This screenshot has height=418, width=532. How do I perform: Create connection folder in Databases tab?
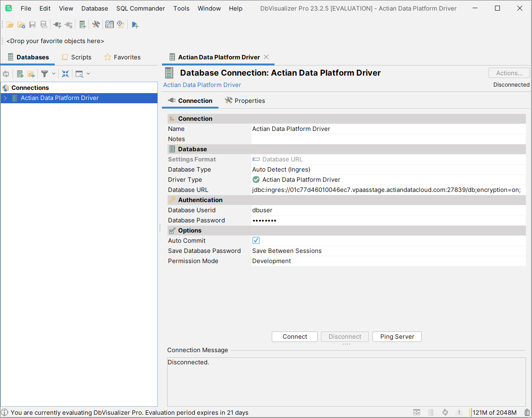click(31, 74)
